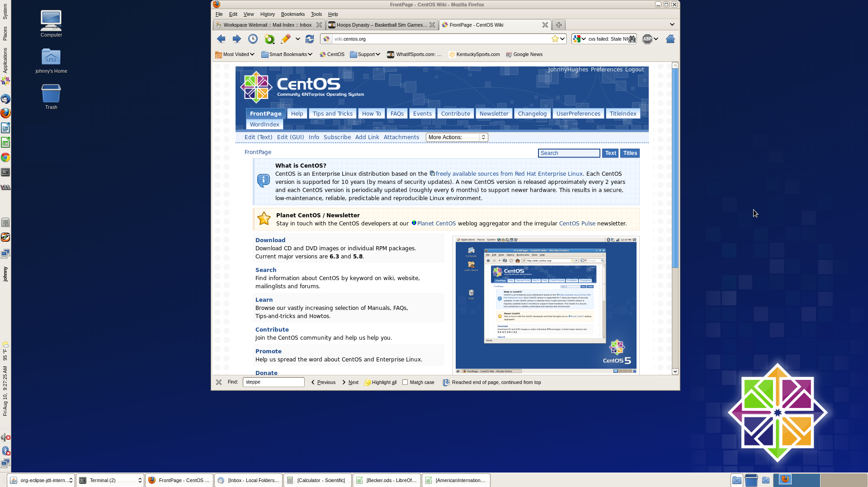This screenshot has width=868, height=487.
Task: Open dropdown arrow beside pencil icon
Action: tap(298, 39)
